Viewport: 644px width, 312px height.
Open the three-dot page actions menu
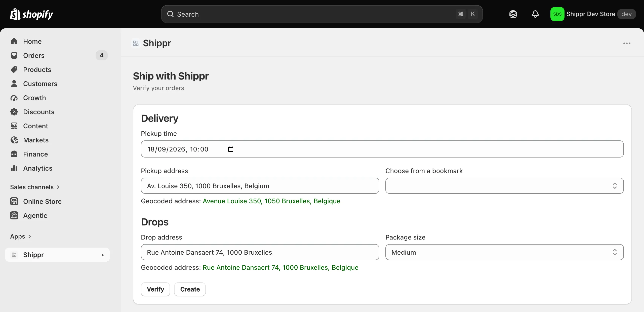[x=627, y=43]
